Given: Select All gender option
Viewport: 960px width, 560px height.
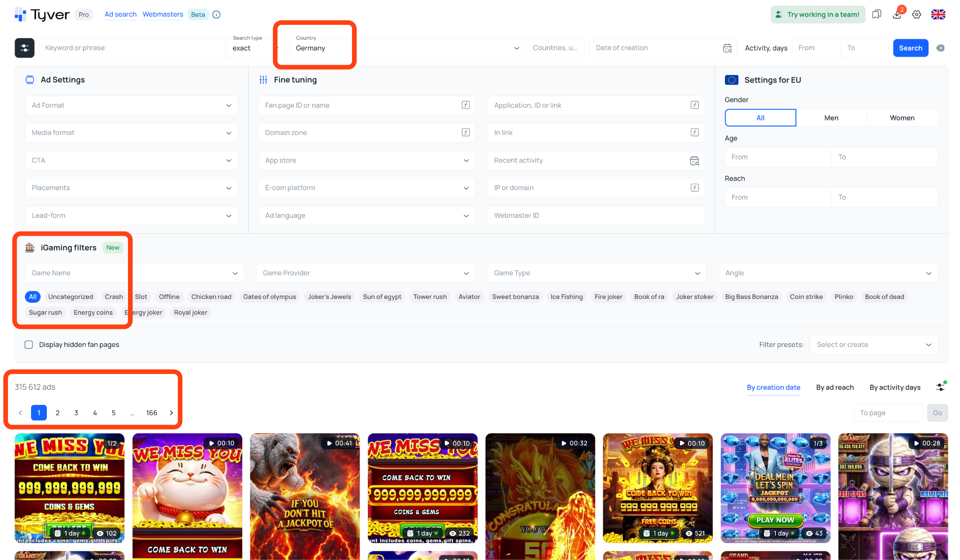Looking at the screenshot, I should pos(760,118).
